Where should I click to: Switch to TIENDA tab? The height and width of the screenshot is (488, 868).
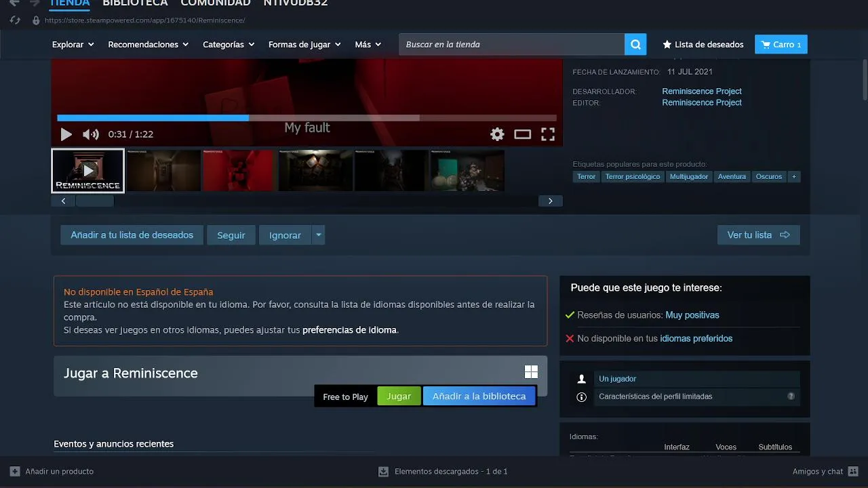click(x=70, y=3)
